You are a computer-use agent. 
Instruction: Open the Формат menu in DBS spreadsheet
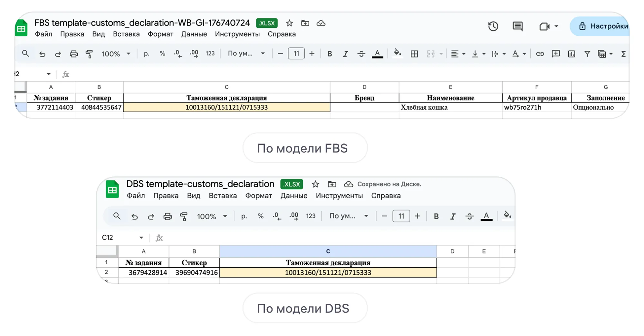(x=258, y=196)
